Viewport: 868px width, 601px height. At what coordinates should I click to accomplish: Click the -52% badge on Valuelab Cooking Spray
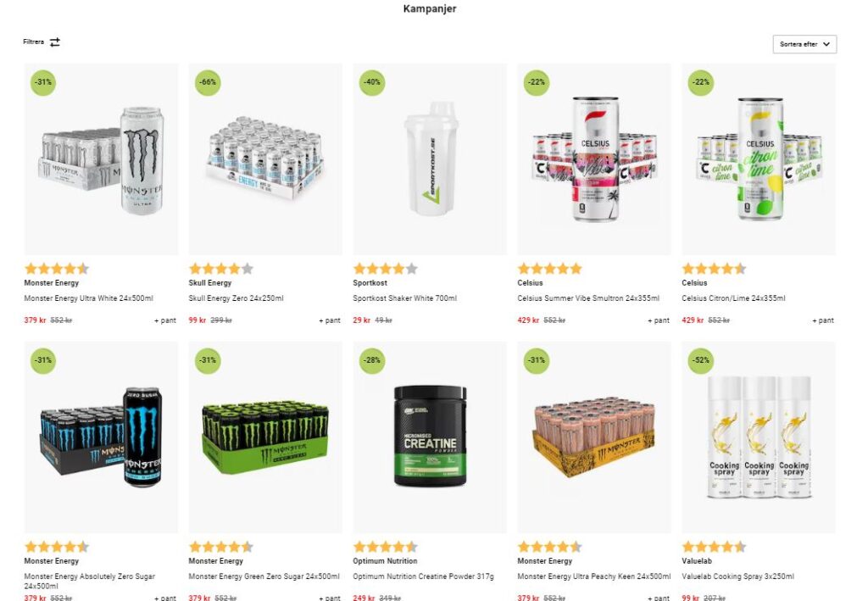coord(701,360)
